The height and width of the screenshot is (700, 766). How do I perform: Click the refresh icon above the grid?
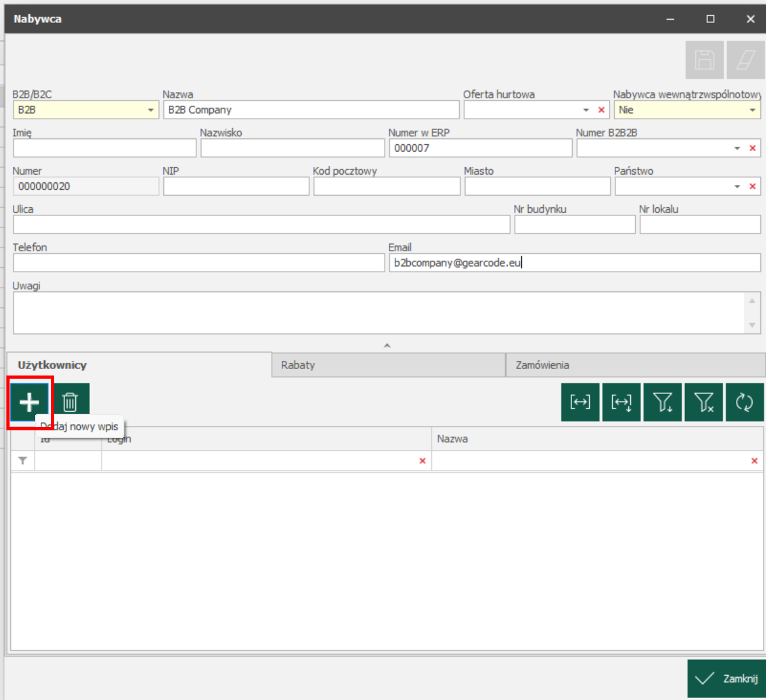pyautogui.click(x=744, y=402)
